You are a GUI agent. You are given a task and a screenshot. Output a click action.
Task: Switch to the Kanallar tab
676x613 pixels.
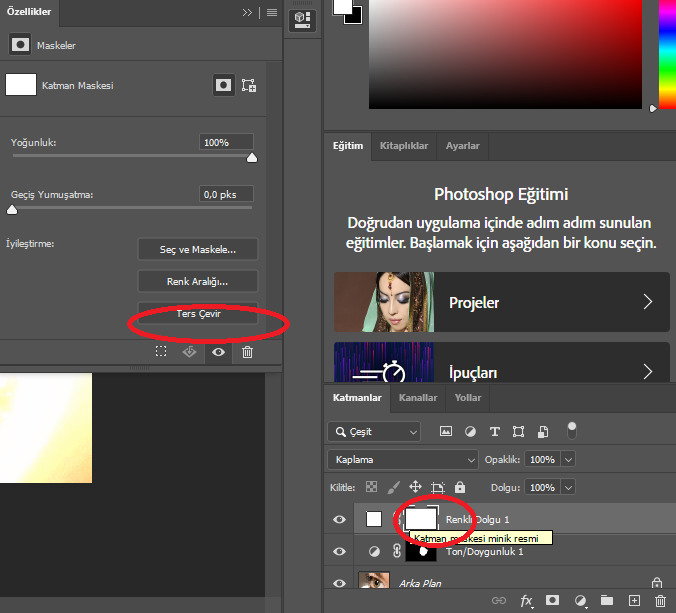418,397
